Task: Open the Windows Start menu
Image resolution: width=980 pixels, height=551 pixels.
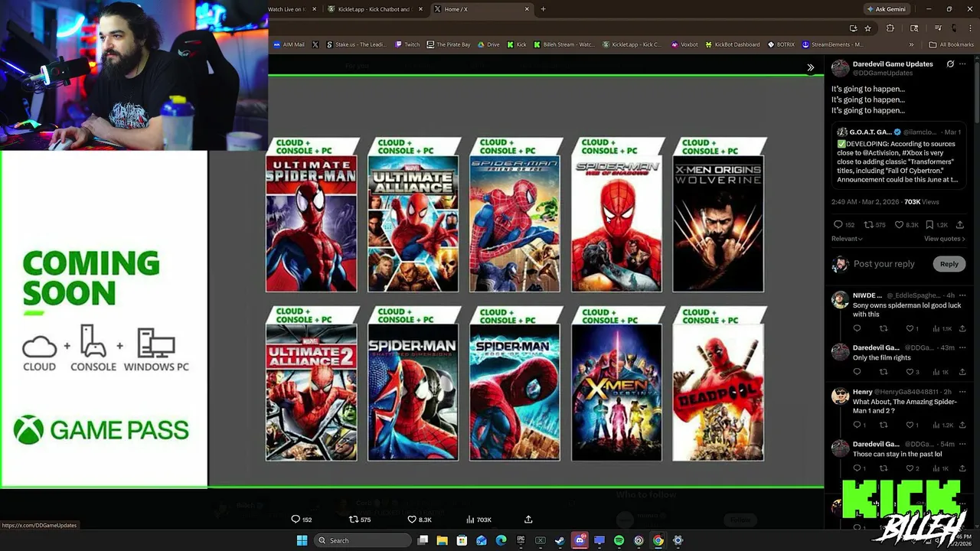Action: (x=302, y=540)
